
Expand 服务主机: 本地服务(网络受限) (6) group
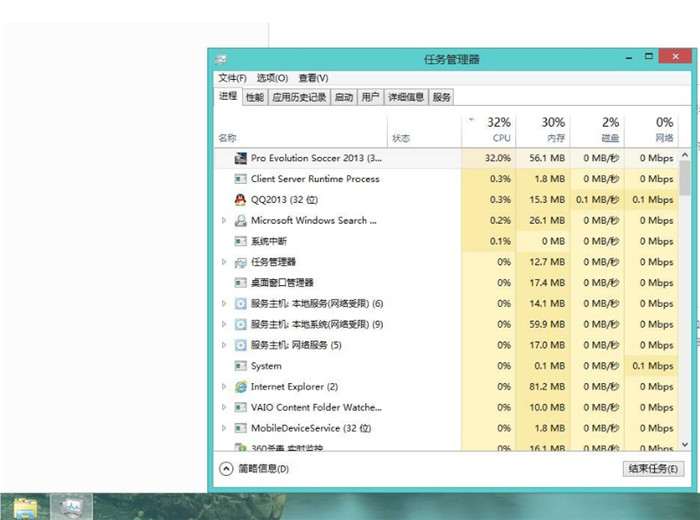click(224, 303)
